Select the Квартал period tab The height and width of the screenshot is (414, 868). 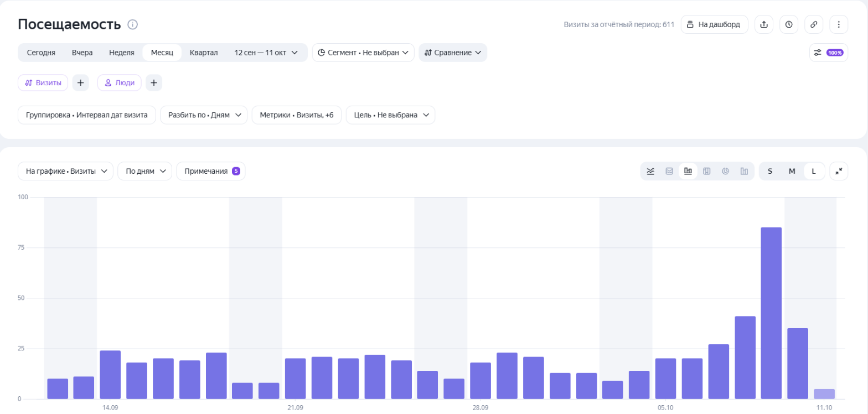coord(204,53)
